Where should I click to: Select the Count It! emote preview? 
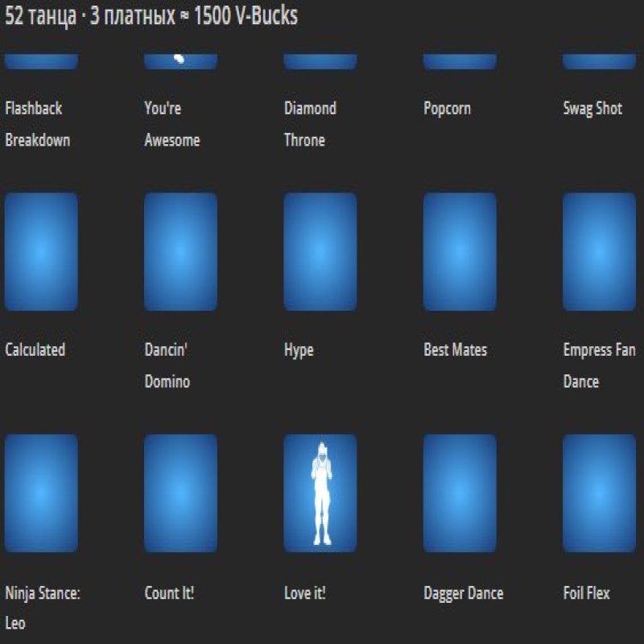click(x=181, y=493)
